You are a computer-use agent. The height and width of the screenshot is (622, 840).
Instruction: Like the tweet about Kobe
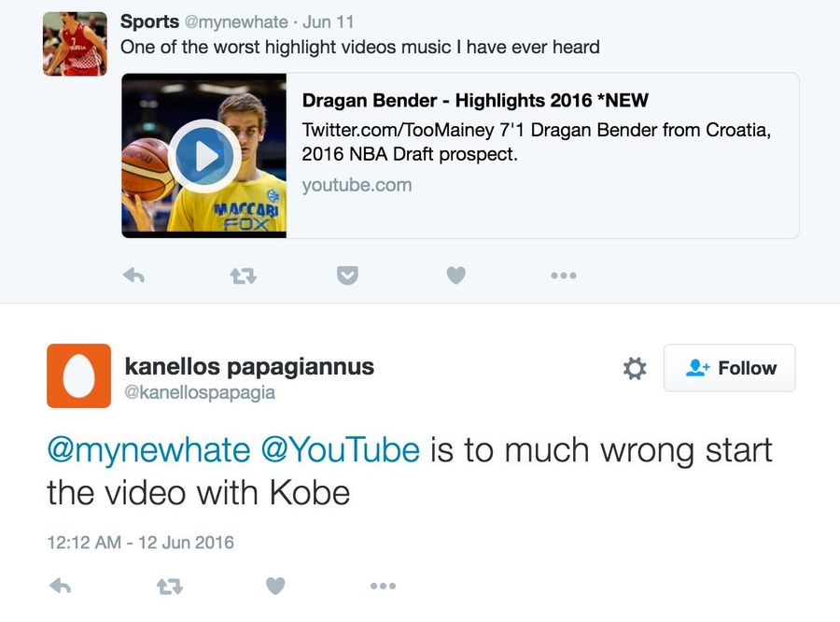(275, 587)
